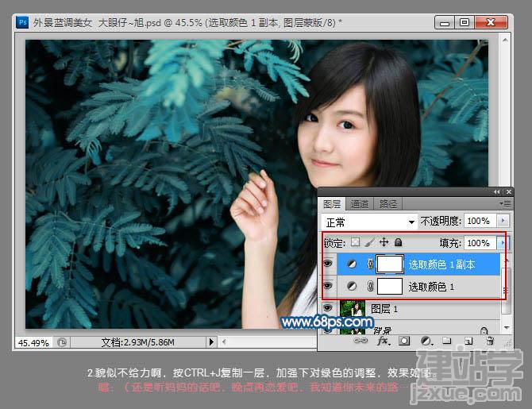The image size is (532, 409).
Task: Select layer mask thumbnail of 选取颜色 1 副本
Action: pyautogui.click(x=390, y=264)
